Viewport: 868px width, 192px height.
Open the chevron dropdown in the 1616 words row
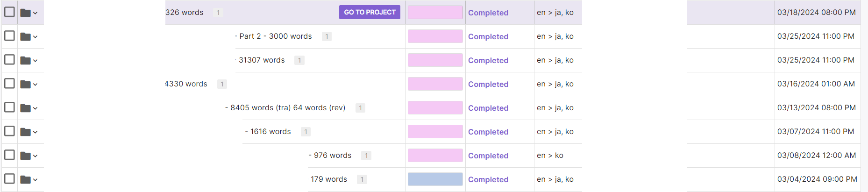pyautogui.click(x=36, y=133)
